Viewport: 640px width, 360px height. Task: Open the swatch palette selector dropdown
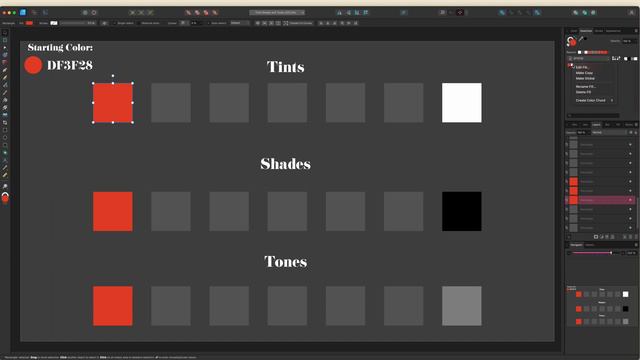click(x=588, y=59)
